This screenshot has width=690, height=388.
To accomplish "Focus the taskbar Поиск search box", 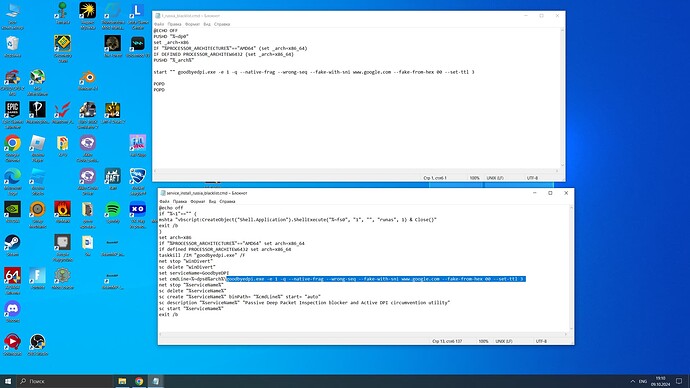I will (x=65, y=381).
